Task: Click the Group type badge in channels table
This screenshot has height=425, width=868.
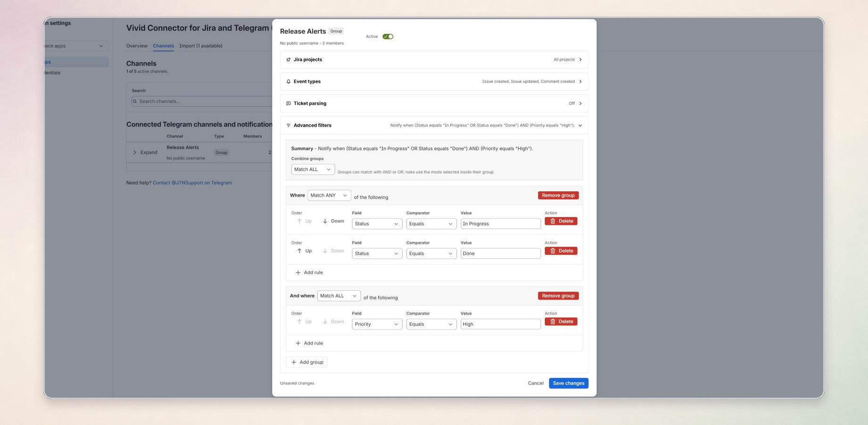Action: click(221, 153)
